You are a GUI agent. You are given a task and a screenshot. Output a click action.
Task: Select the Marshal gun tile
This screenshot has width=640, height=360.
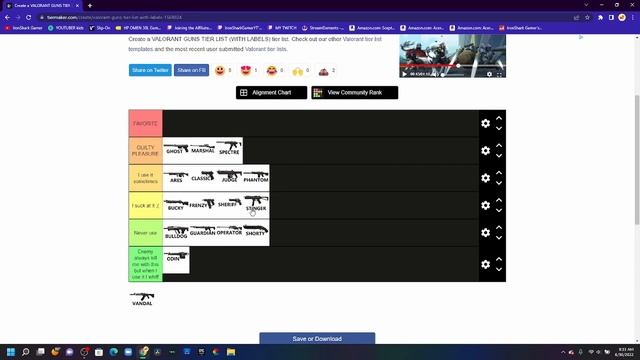point(203,151)
